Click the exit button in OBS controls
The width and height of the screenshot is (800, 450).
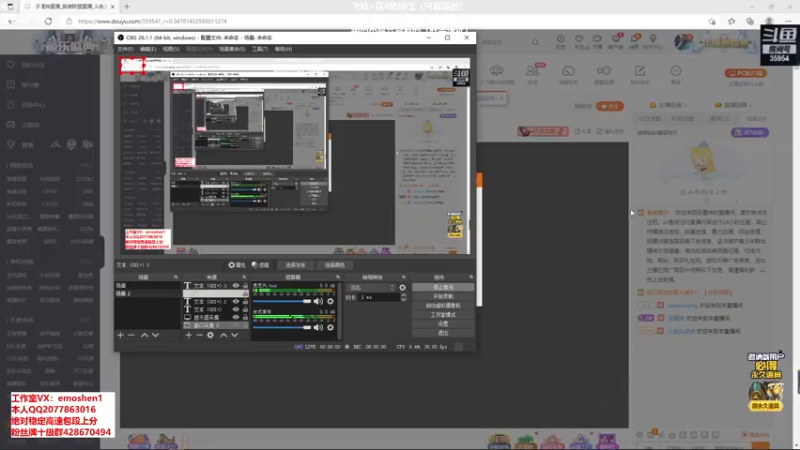pyautogui.click(x=443, y=333)
